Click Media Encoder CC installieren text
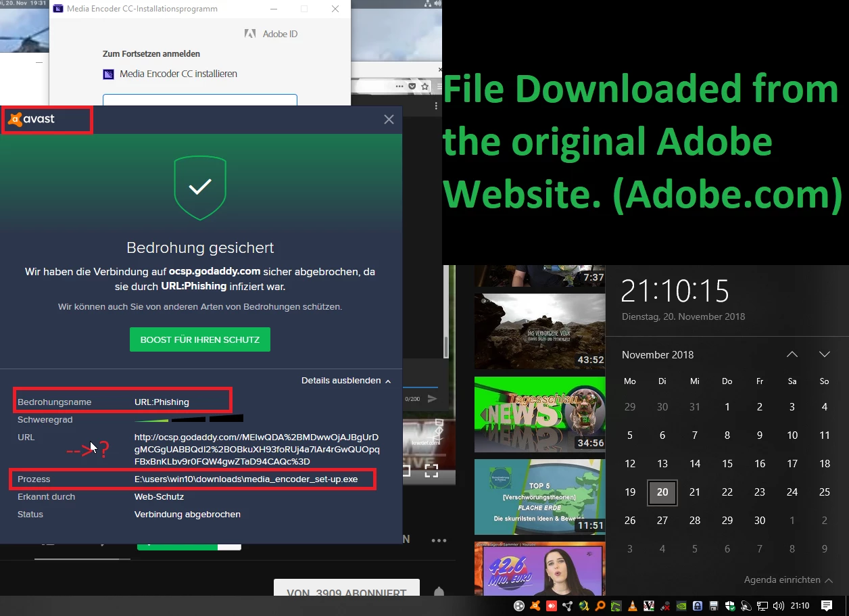 (178, 74)
